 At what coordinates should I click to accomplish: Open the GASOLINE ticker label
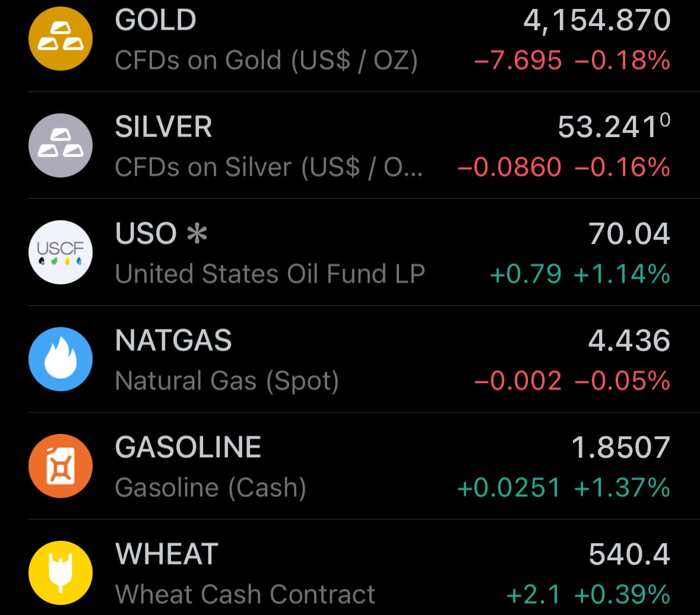[x=188, y=448]
